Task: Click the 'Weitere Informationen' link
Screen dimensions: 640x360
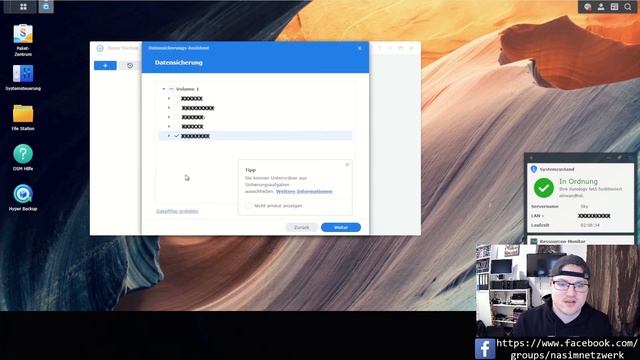Action: 304,191
